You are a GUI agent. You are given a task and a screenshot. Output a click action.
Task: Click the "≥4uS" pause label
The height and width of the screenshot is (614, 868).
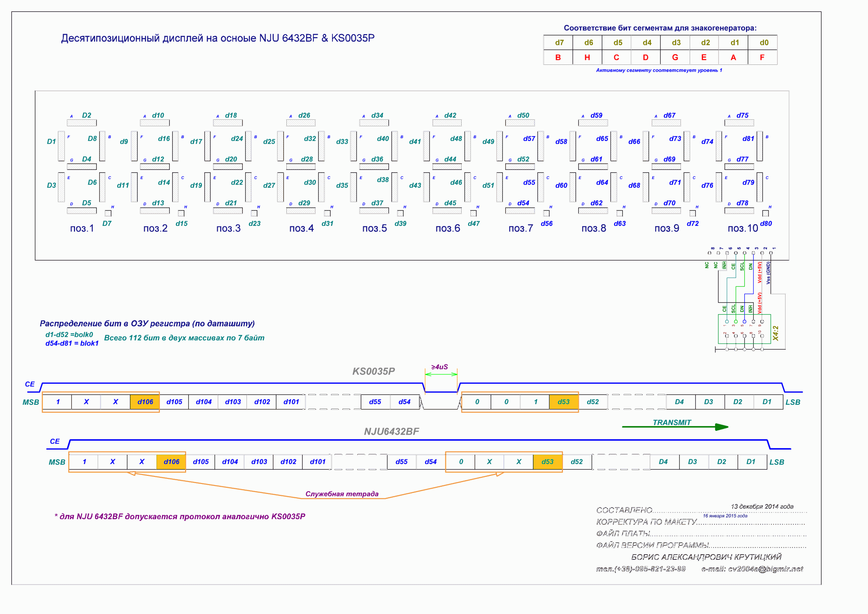[x=439, y=367]
